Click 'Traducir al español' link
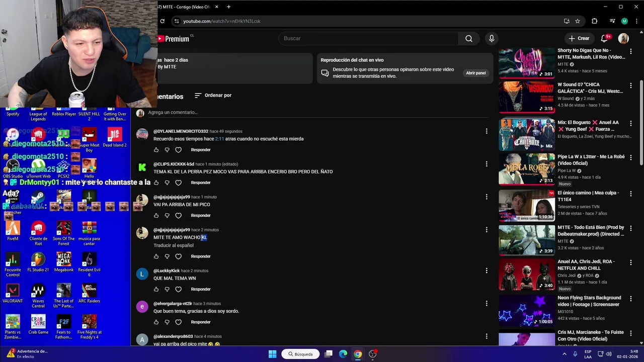Viewport: 644px width, 362px height. [x=174, y=245]
